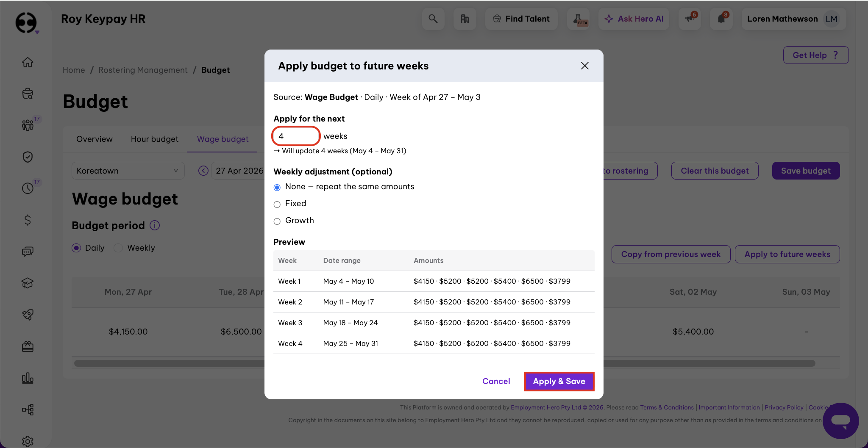
Task: Switch to the Hour budget tab
Action: (154, 139)
